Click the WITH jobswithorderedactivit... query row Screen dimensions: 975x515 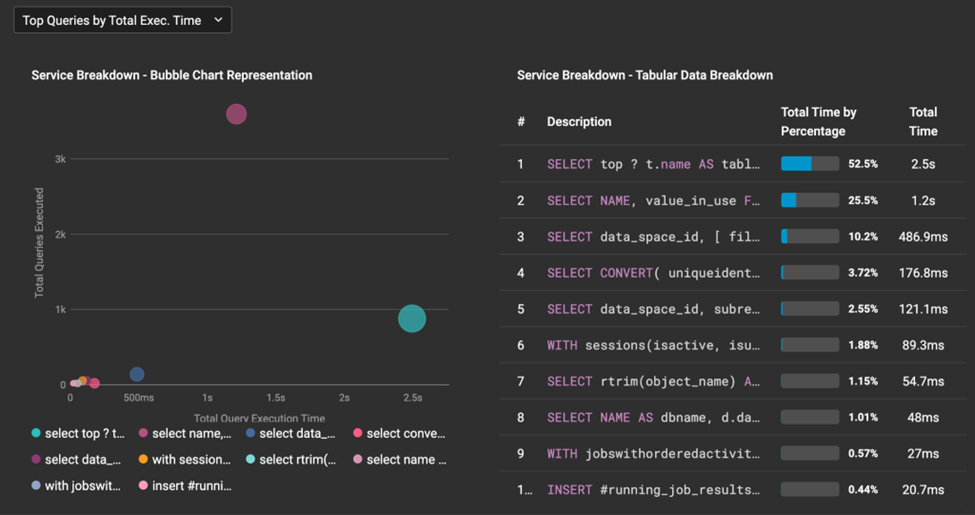[x=653, y=454]
